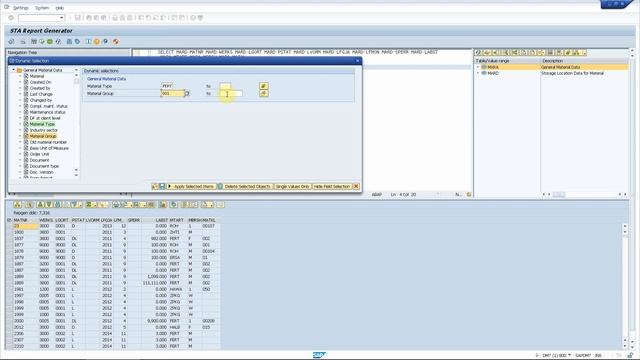Click the MTART cell ERSA
The height and width of the screenshot is (360, 640).
pyautogui.click(x=178, y=258)
